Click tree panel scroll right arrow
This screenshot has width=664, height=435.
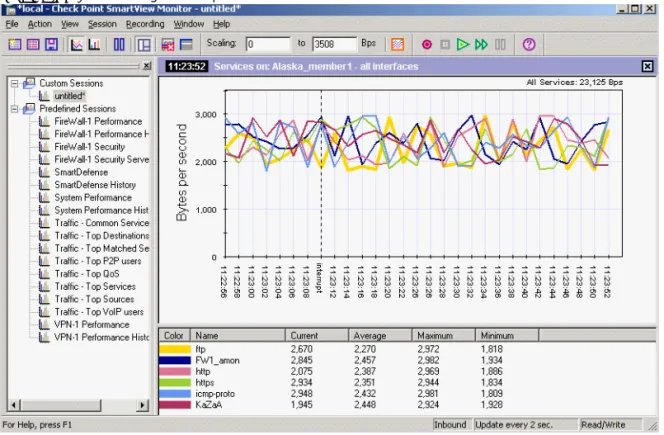point(142,405)
